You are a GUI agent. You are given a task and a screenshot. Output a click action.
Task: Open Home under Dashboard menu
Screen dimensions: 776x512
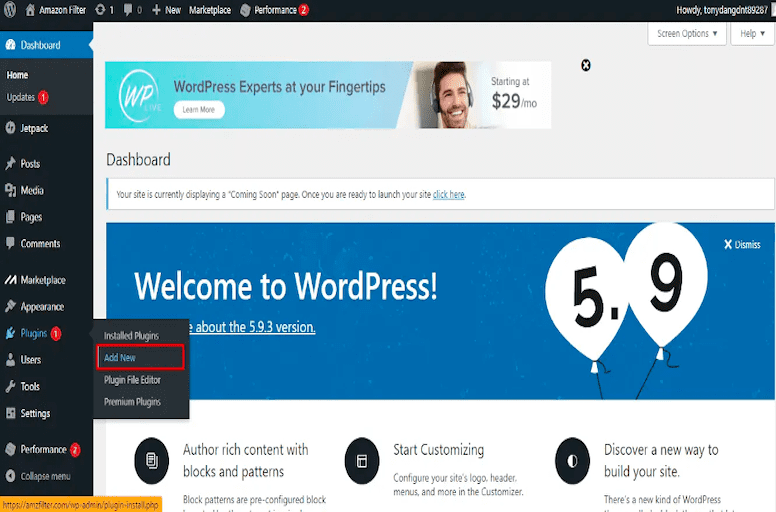[x=17, y=75]
